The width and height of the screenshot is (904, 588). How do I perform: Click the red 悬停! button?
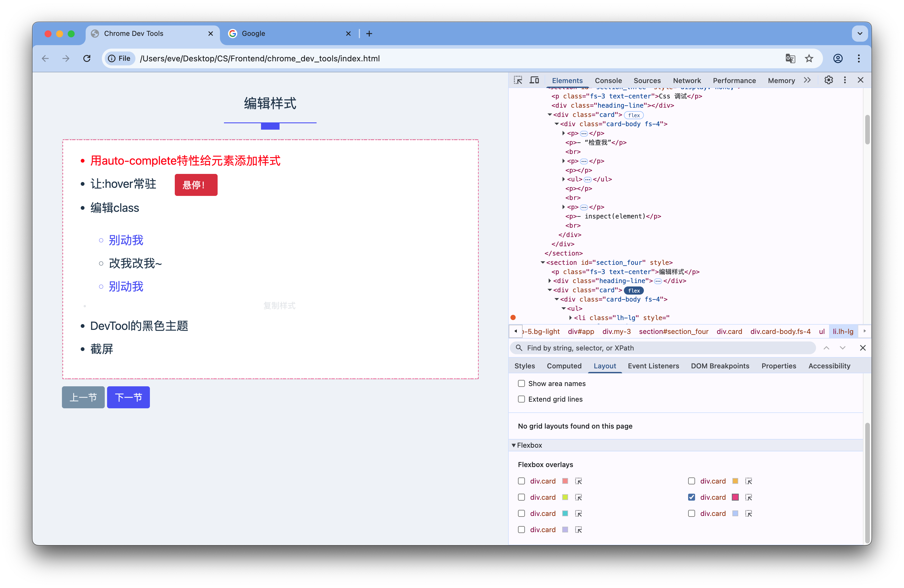(x=196, y=185)
